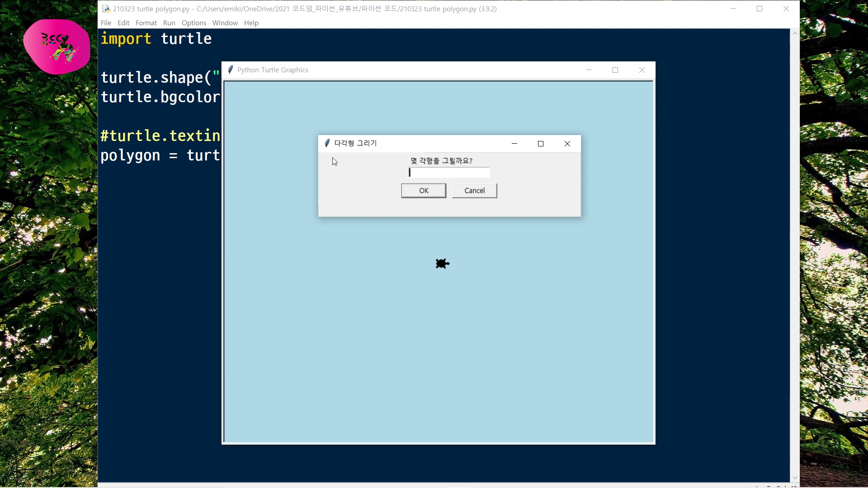The height and width of the screenshot is (488, 868).
Task: Open the Run menu
Action: tap(169, 23)
